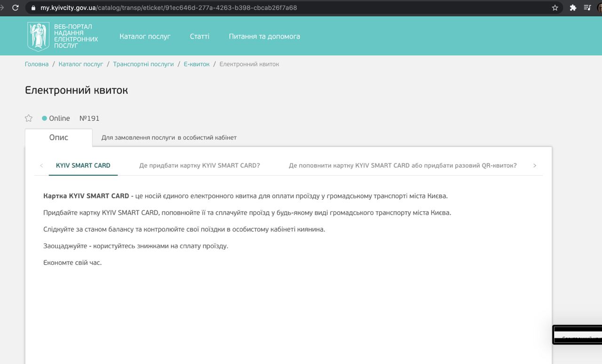The width and height of the screenshot is (602, 364).
Task: Click the Економте свій час. line
Action: pyautogui.click(x=72, y=263)
